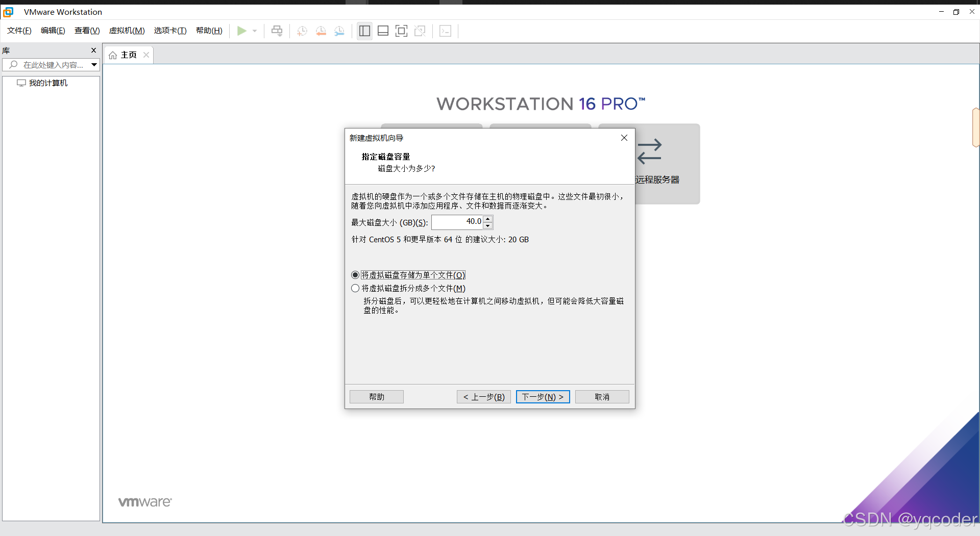Image resolution: width=980 pixels, height=536 pixels.
Task: Click the VMware Workstation title bar logo
Action: click(x=8, y=12)
